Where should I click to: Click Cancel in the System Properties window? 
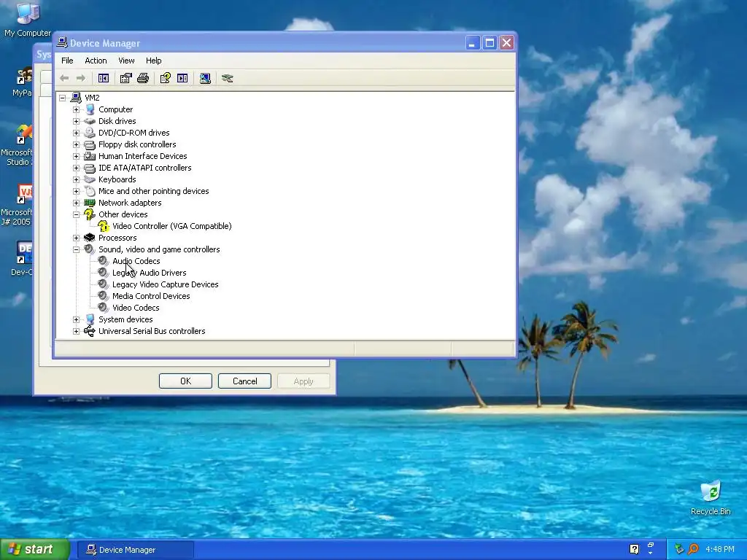244,381
